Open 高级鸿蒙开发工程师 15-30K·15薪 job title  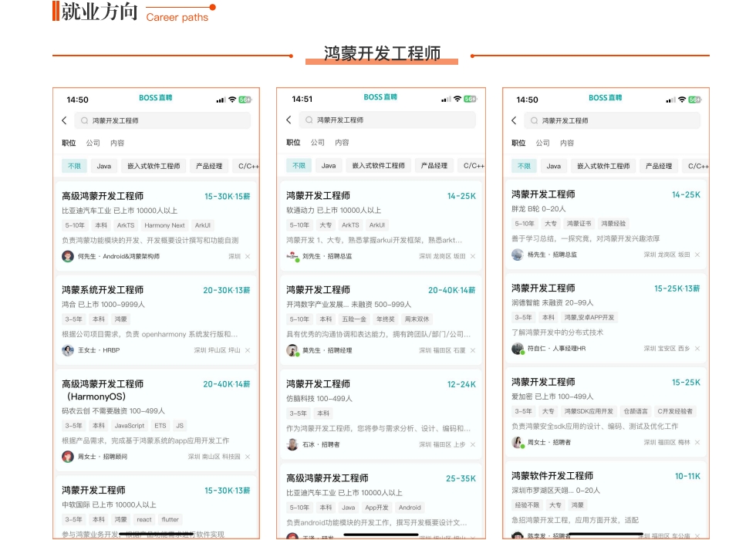click(x=102, y=196)
